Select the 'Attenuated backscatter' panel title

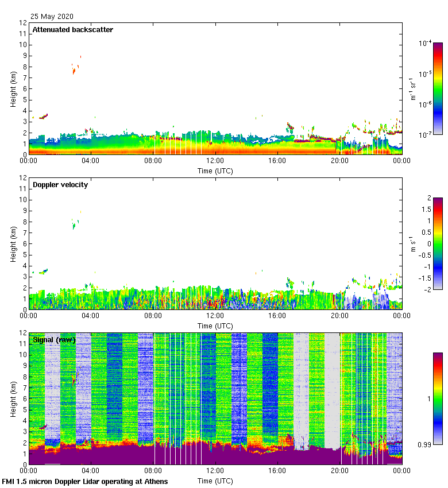pos(73,30)
